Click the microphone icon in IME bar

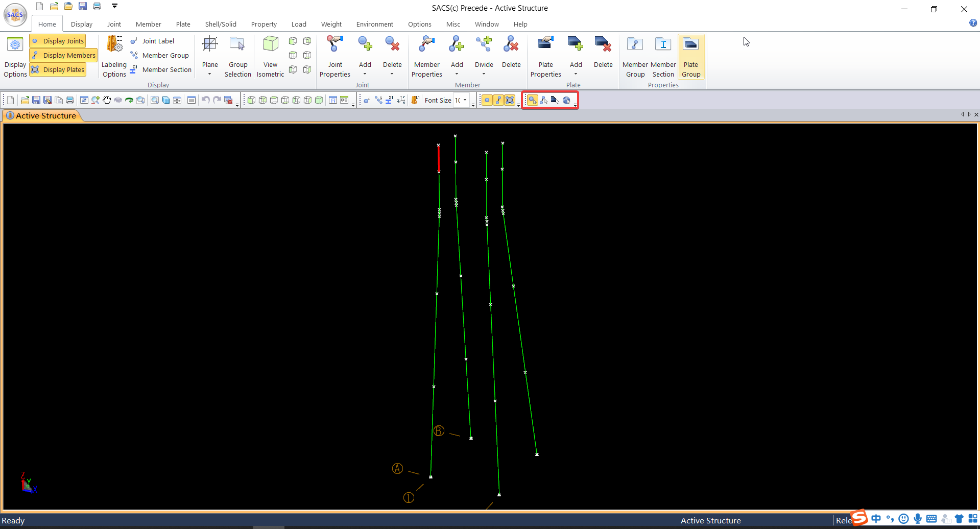918,519
